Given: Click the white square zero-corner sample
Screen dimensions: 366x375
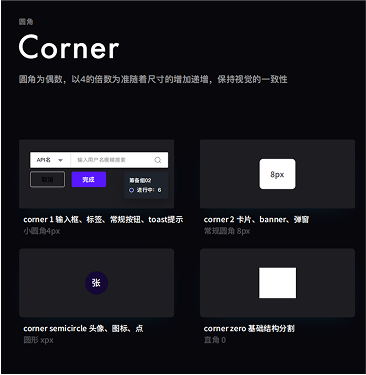Looking at the screenshot, I should coord(277,283).
